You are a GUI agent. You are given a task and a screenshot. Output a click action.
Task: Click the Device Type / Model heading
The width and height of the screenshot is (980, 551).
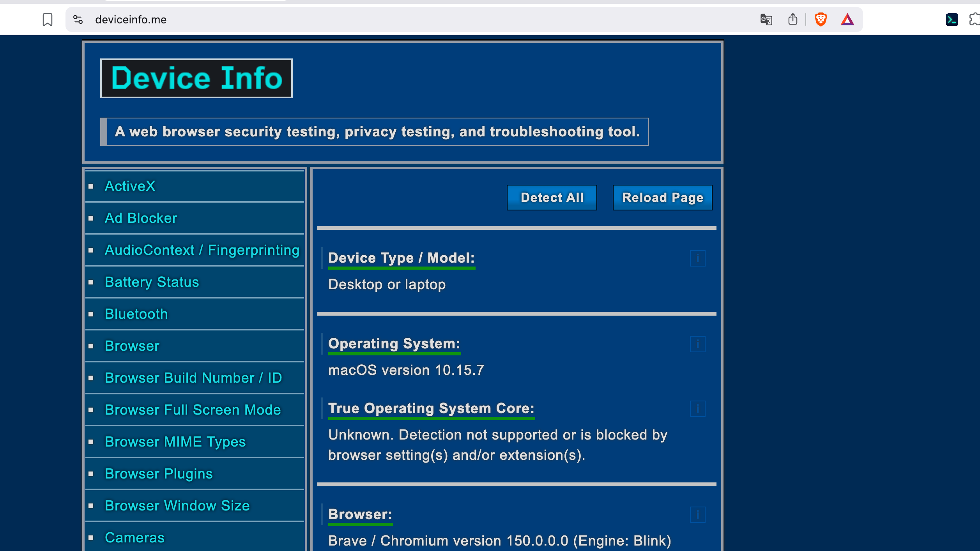click(x=402, y=258)
